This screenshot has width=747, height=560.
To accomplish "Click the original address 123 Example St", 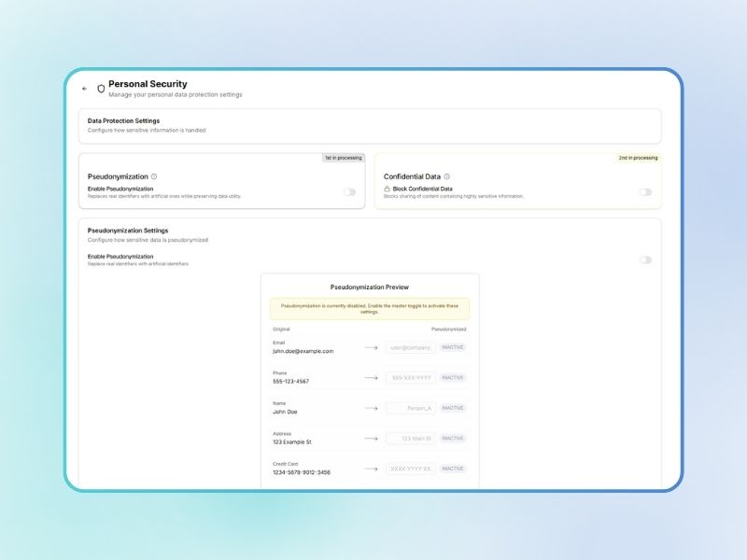I will coord(292,441).
